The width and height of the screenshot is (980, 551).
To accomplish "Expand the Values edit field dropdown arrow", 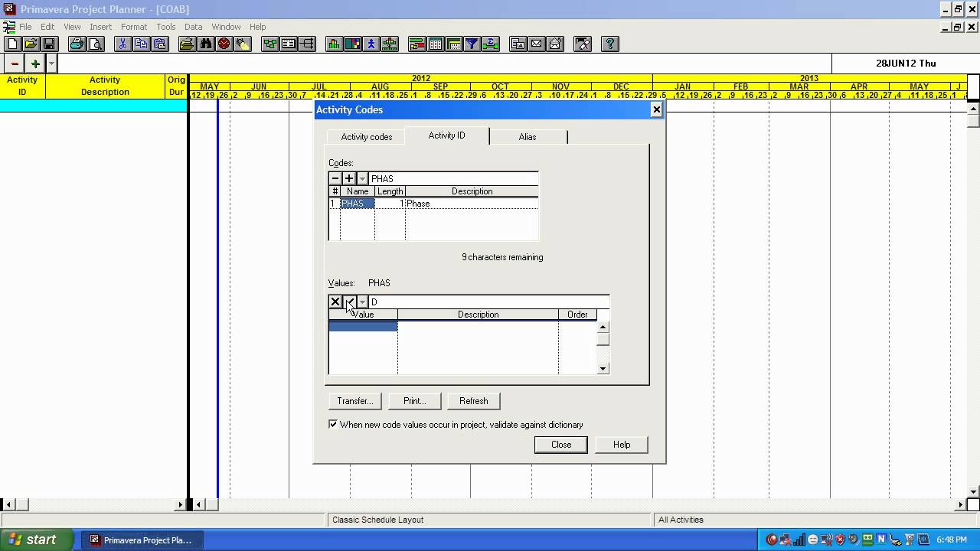I will 363,302.
